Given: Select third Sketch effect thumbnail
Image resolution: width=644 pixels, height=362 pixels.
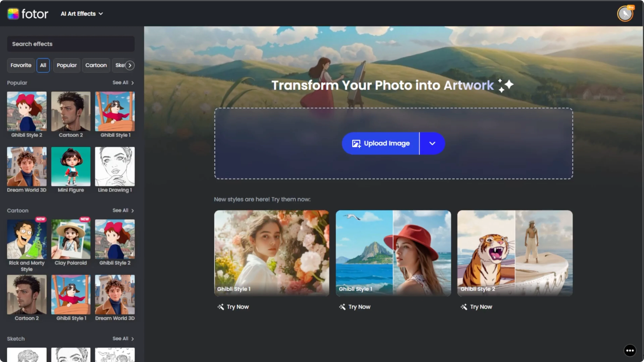Looking at the screenshot, I should point(115,355).
